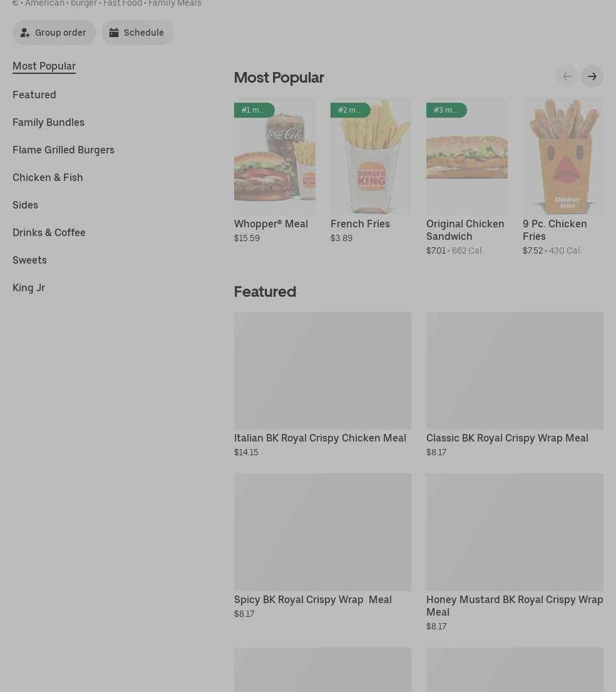Click the previous arrow in Most Popular carousel

(567, 76)
